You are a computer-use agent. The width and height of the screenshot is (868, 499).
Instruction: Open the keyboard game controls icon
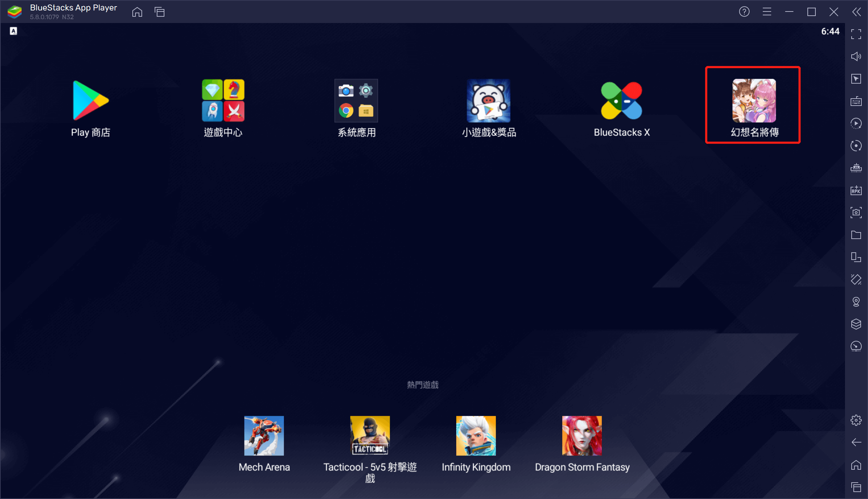(856, 101)
